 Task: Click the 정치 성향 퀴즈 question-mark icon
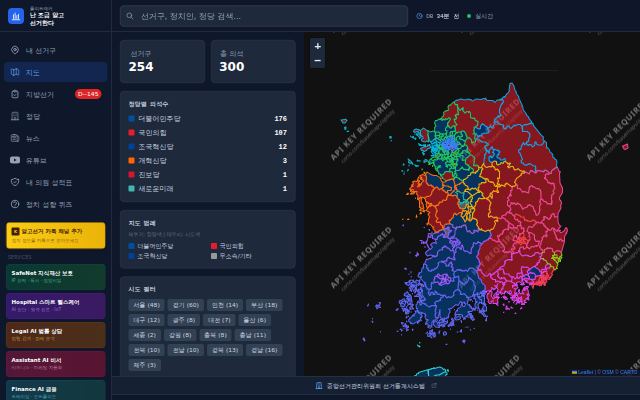point(15,204)
